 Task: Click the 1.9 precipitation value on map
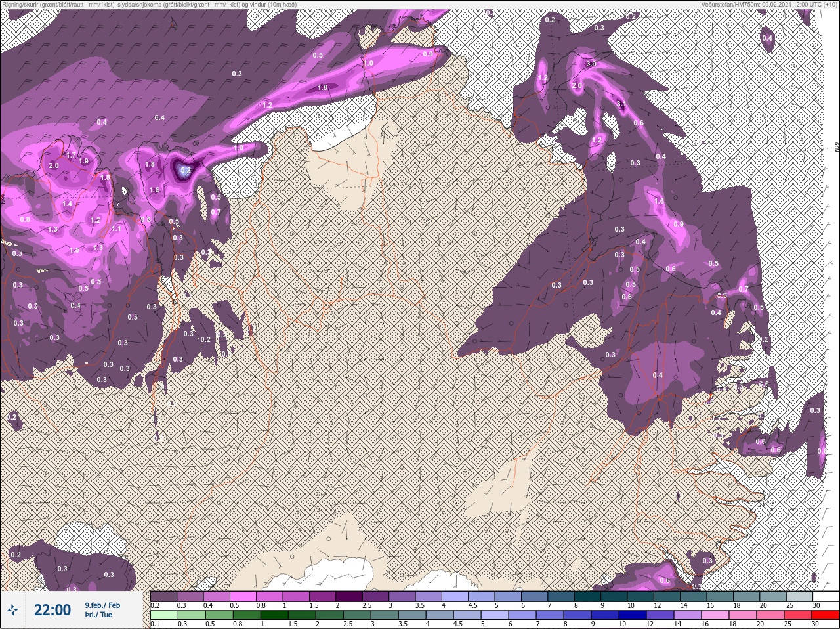point(83,162)
